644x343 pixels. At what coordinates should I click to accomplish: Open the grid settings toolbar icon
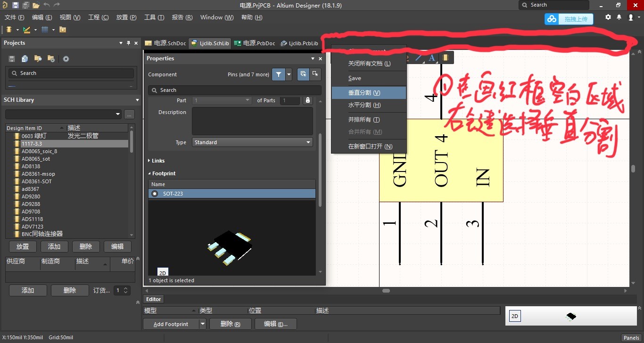coord(45,29)
